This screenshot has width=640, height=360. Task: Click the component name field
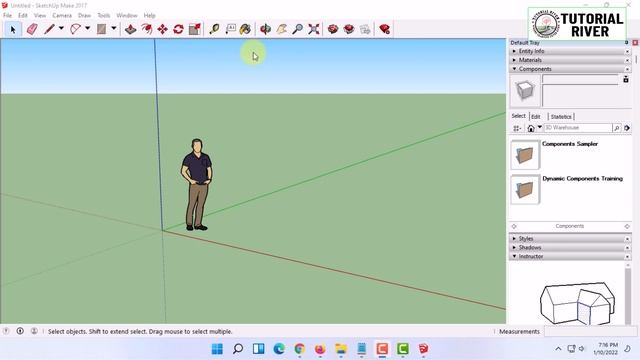coord(580,79)
